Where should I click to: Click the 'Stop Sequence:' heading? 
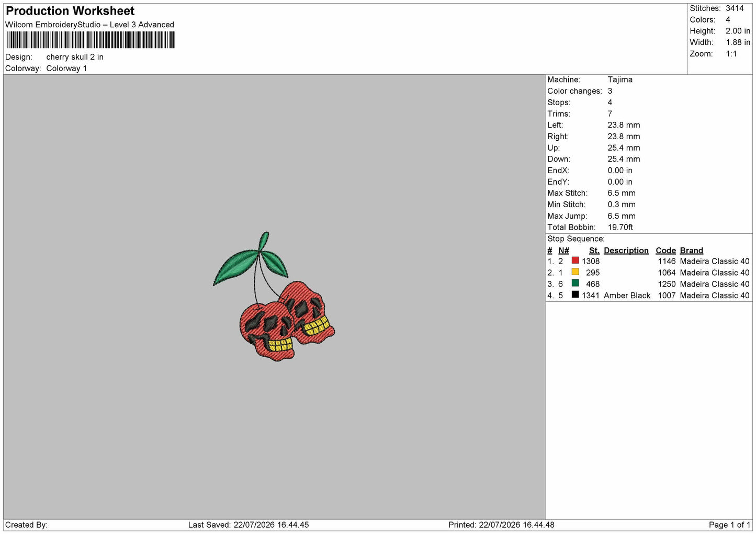576,239
